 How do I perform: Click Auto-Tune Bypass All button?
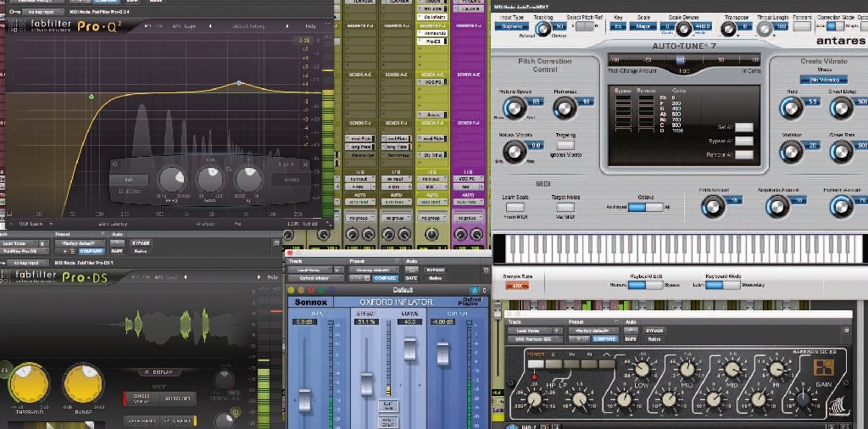click(744, 141)
